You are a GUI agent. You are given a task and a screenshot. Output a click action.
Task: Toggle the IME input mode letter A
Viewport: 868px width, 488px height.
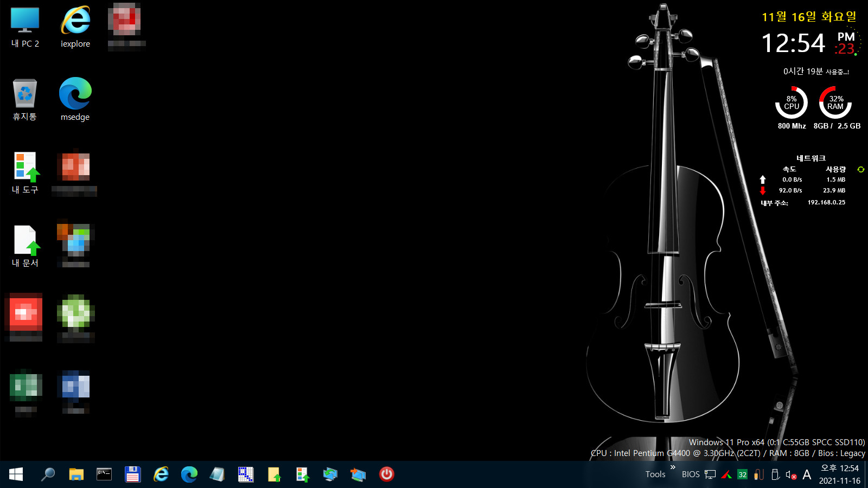807,474
